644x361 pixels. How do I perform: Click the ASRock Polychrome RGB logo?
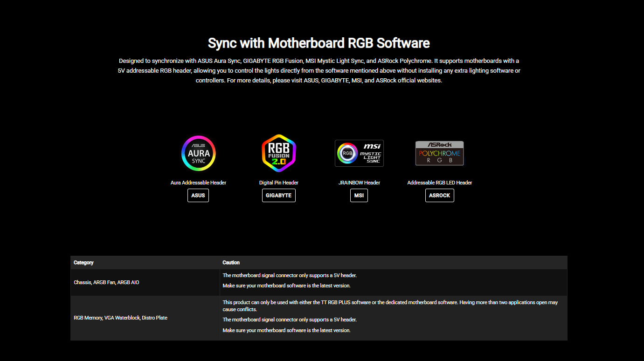pyautogui.click(x=439, y=153)
